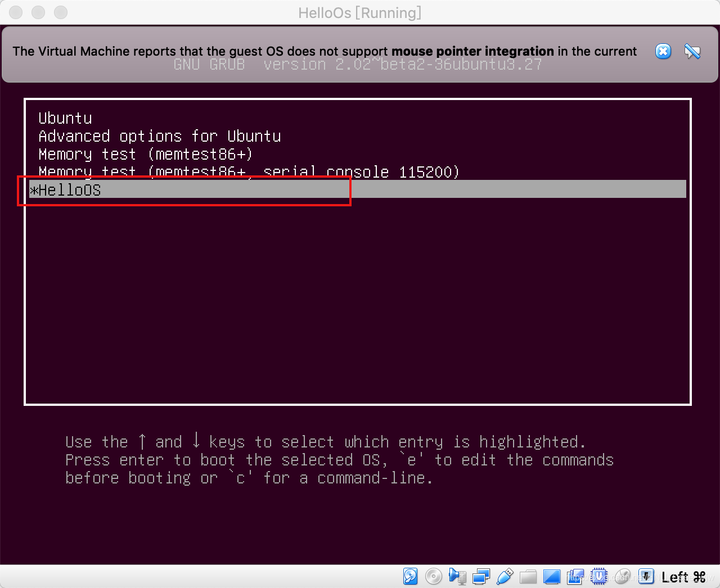Click the optical disc drive status icon
The width and height of the screenshot is (720, 588).
(x=434, y=576)
